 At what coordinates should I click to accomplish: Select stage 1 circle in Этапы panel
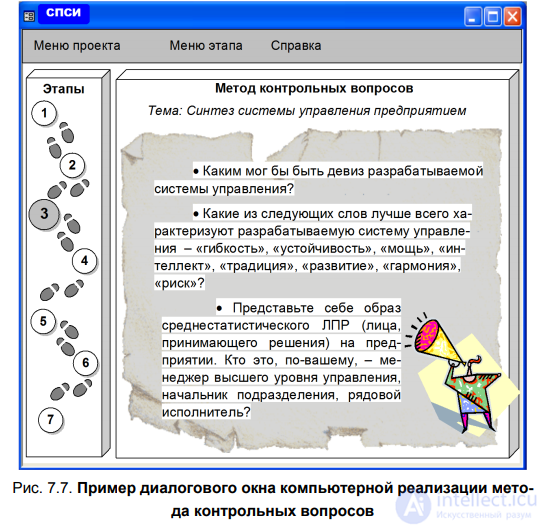coord(44,113)
